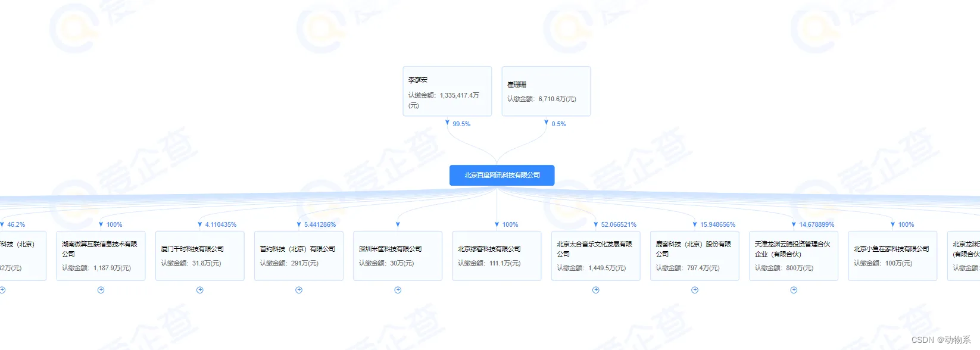Viewport: 980px width, 350px height.
Task: Open the 北京小鱼在家科技有限公司 card
Action: coord(892,256)
